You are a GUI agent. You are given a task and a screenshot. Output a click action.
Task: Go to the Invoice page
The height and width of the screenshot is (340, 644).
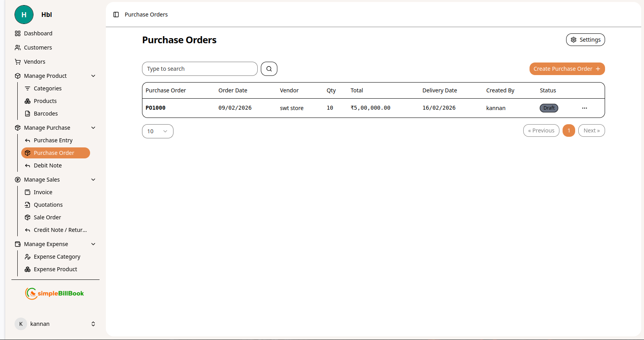[x=43, y=192]
